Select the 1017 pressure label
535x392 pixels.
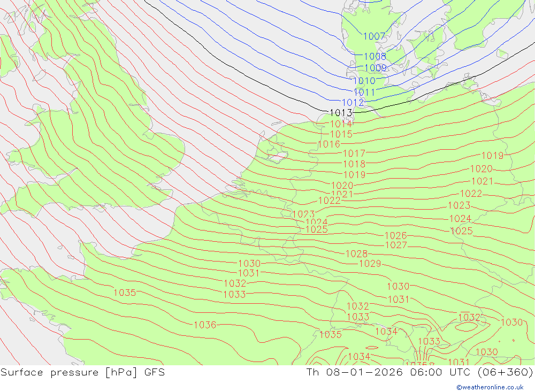354,153
